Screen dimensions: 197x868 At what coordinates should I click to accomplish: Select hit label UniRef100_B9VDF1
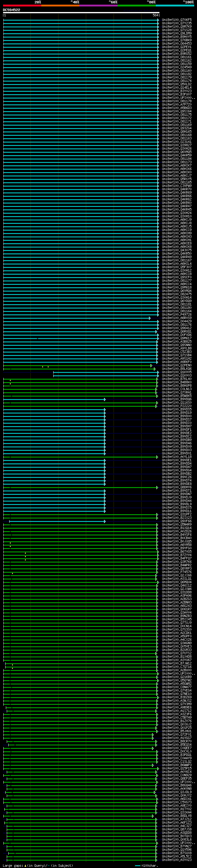pos(177,430)
